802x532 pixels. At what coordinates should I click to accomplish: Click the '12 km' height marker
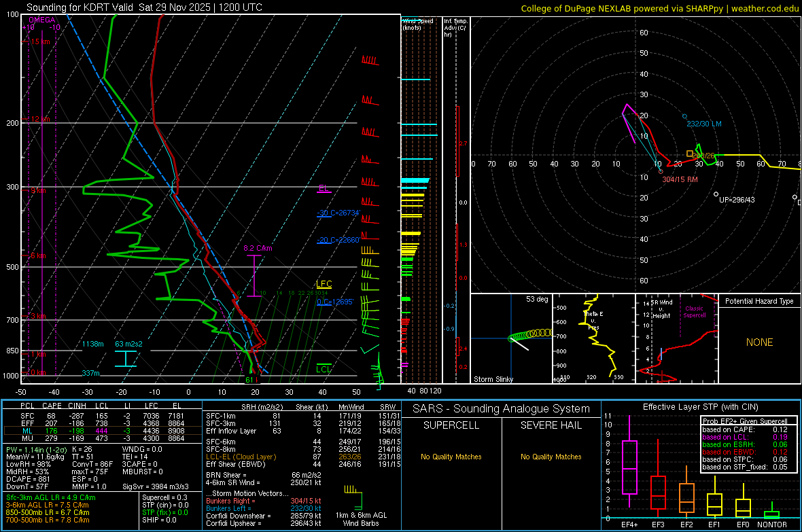40,119
